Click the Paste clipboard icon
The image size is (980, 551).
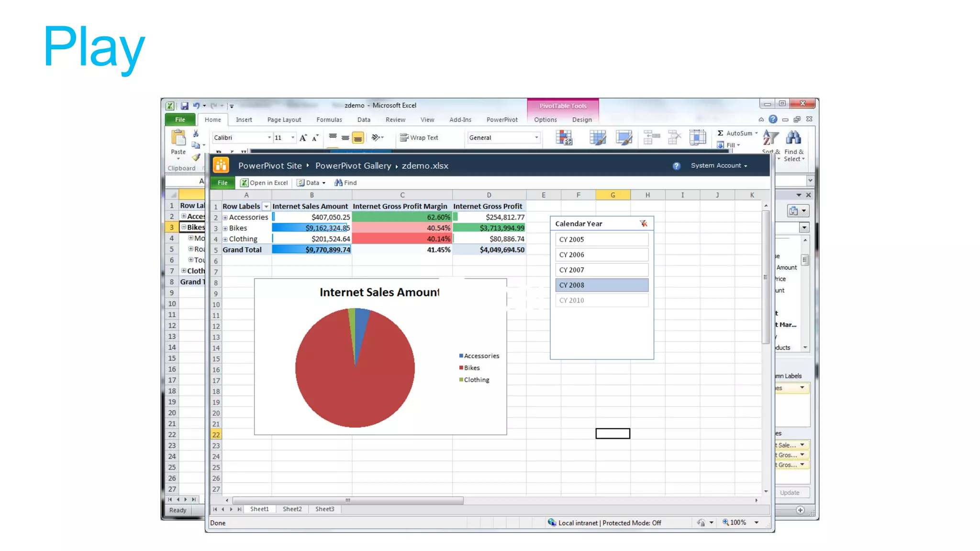(x=178, y=138)
